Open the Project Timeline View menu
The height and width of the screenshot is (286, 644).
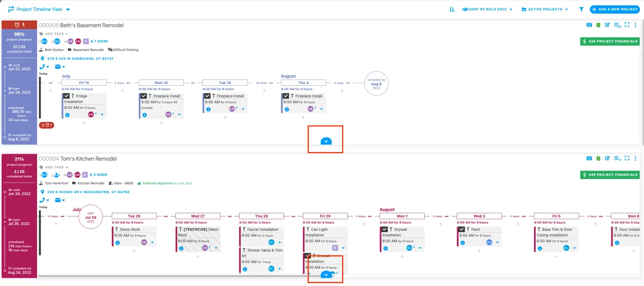(x=39, y=9)
